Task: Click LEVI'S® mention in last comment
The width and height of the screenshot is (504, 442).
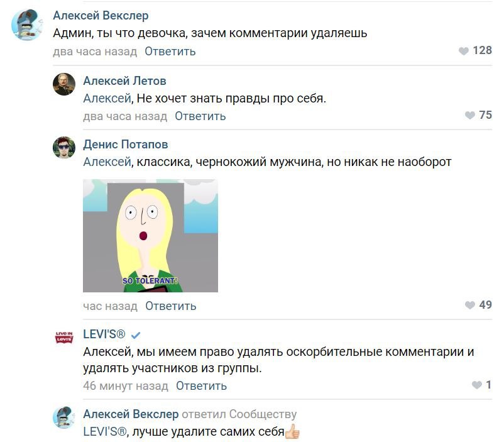Action: click(105, 431)
